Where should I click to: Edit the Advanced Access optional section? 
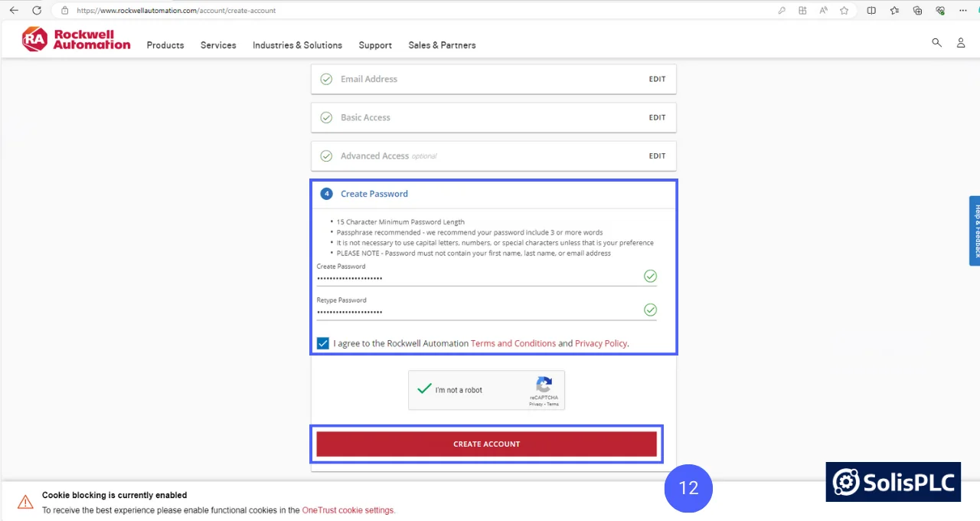point(657,156)
